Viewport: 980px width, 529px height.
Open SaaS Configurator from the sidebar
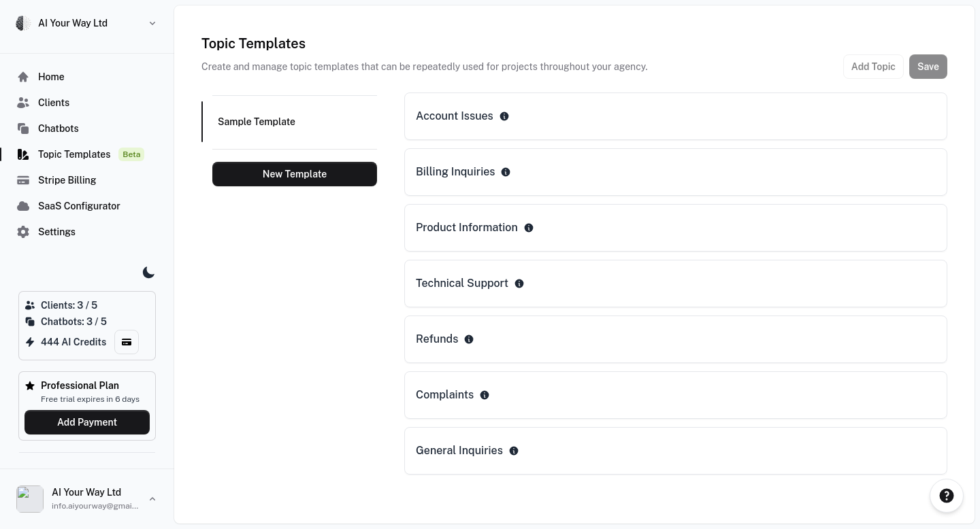[79, 206]
